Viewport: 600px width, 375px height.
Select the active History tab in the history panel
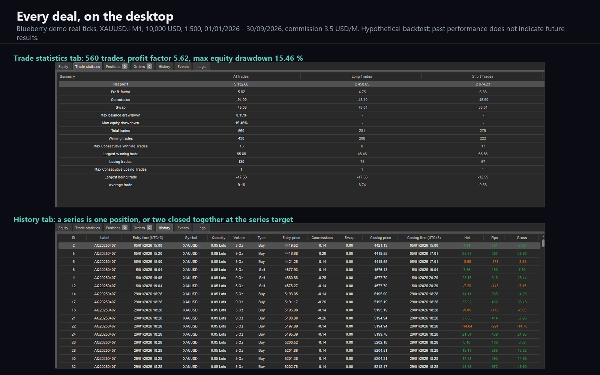pyautogui.click(x=164, y=228)
